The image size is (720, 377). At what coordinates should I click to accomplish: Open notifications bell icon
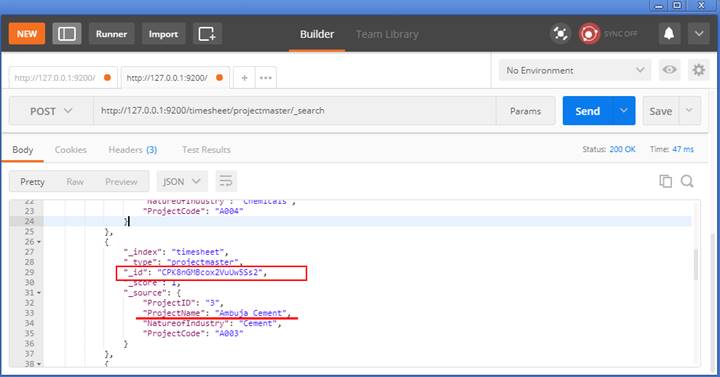pos(669,34)
